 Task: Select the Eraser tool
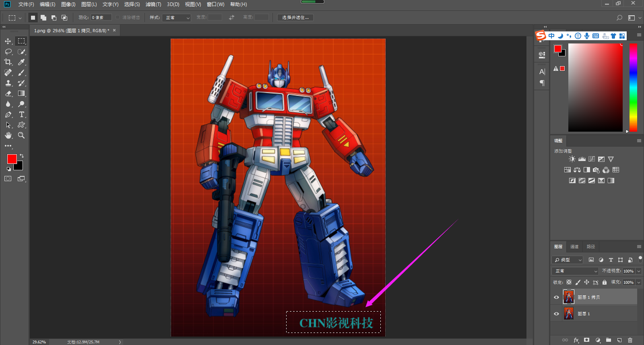8,93
